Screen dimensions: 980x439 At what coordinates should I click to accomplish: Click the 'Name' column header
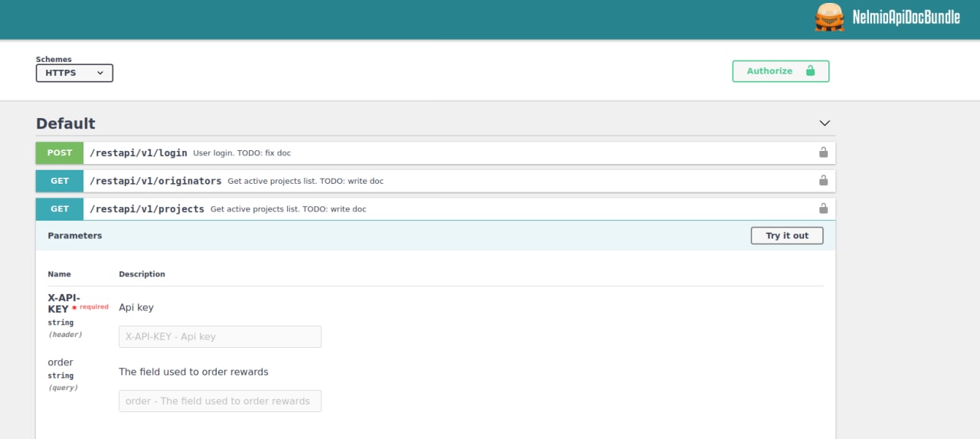click(59, 274)
